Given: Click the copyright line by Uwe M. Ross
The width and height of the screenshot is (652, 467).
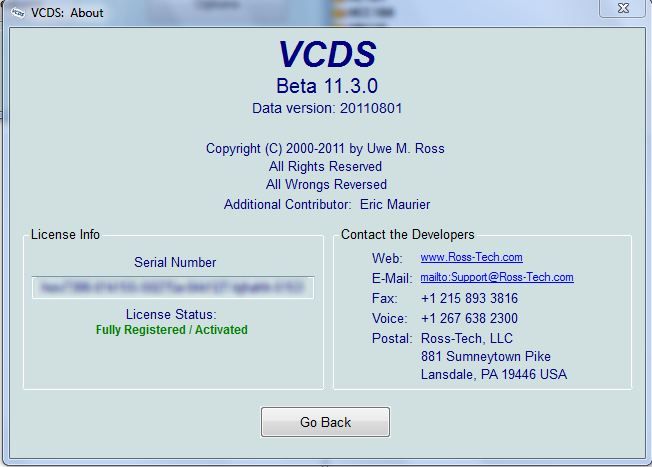Looking at the screenshot, I should [325, 148].
